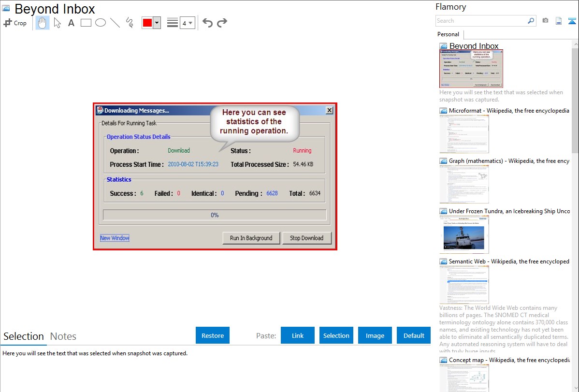Viewport: 579px width, 392px height.
Task: Open the Personal tab
Action: pos(448,34)
